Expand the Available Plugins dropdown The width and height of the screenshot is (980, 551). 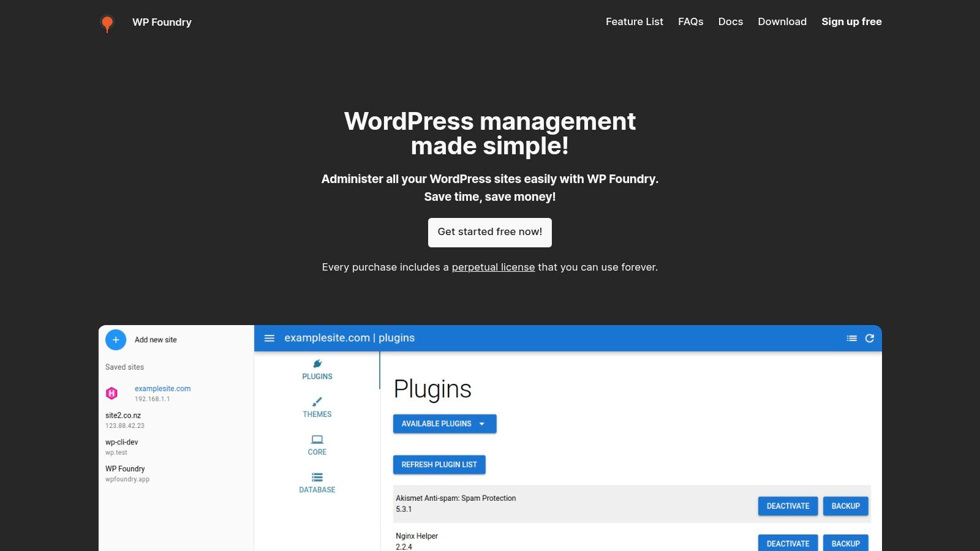click(x=445, y=424)
